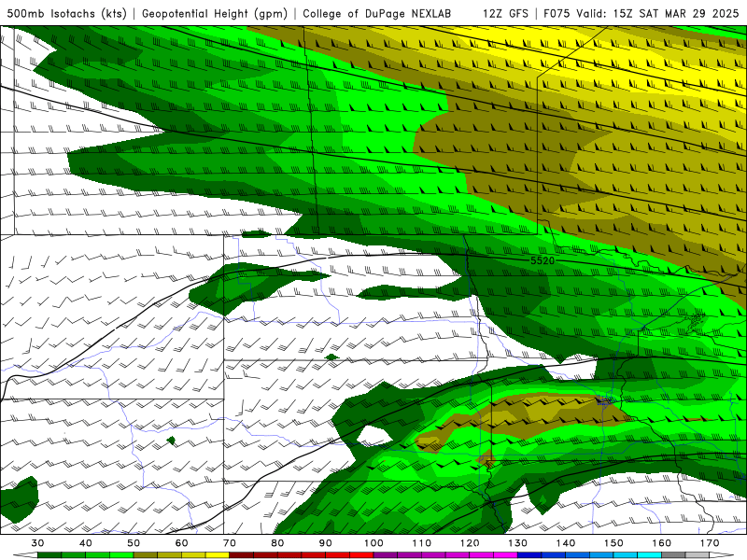Click the 30 label on the color scale
747x560 pixels.
tap(37, 543)
